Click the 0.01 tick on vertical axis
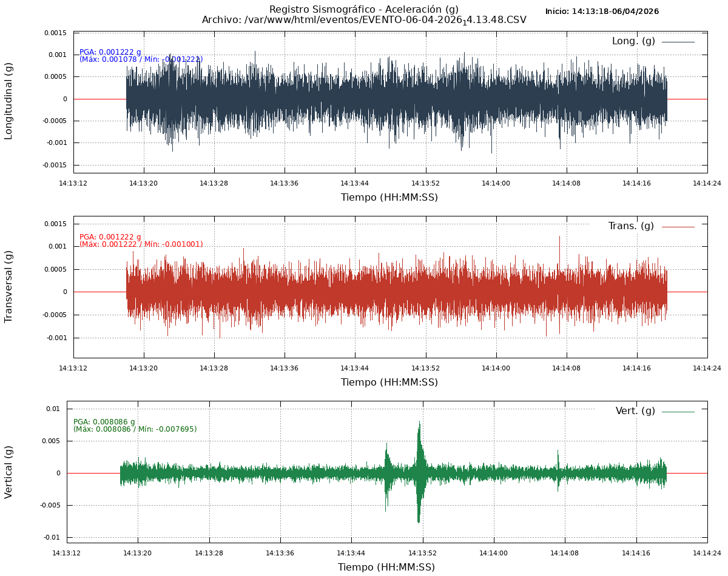 tap(53, 409)
